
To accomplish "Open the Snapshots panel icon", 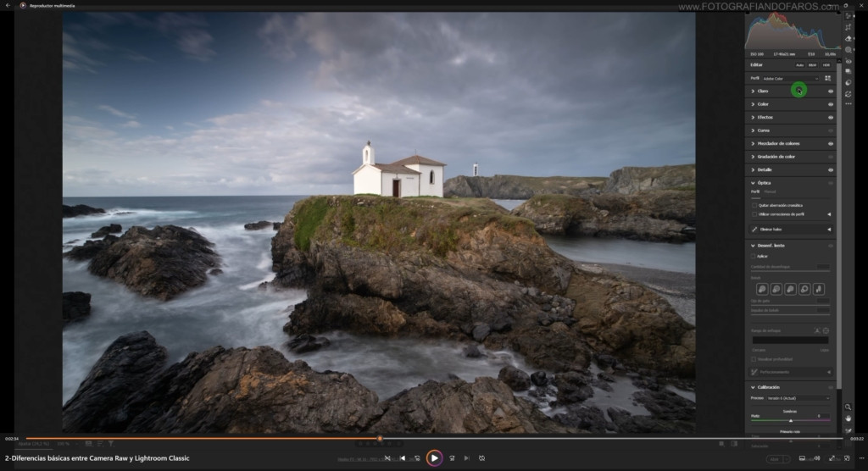I will (x=848, y=71).
